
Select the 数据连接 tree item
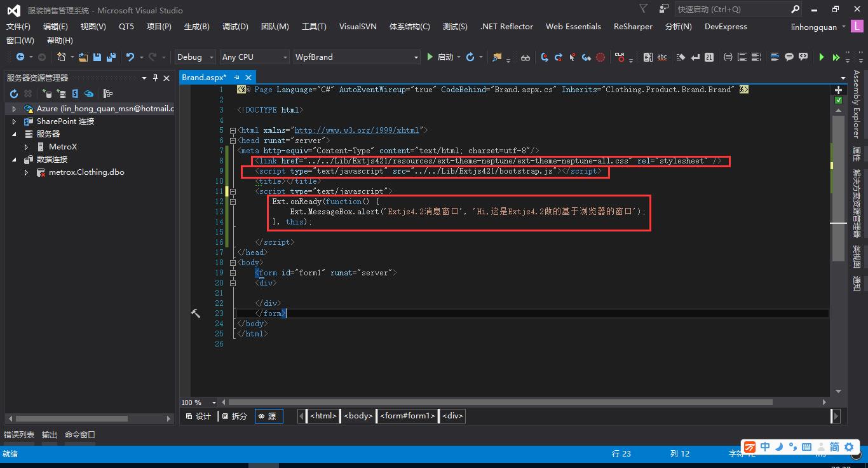coord(52,160)
